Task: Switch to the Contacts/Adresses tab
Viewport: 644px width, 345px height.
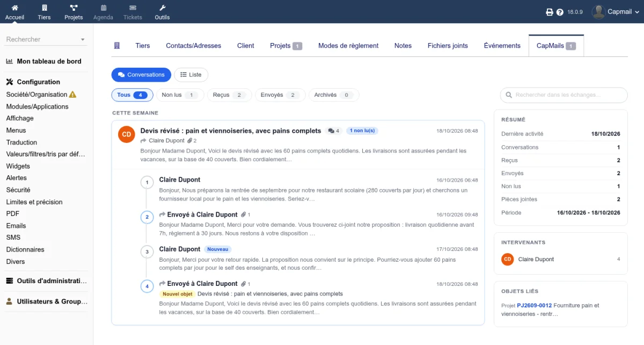Action: pyautogui.click(x=193, y=46)
